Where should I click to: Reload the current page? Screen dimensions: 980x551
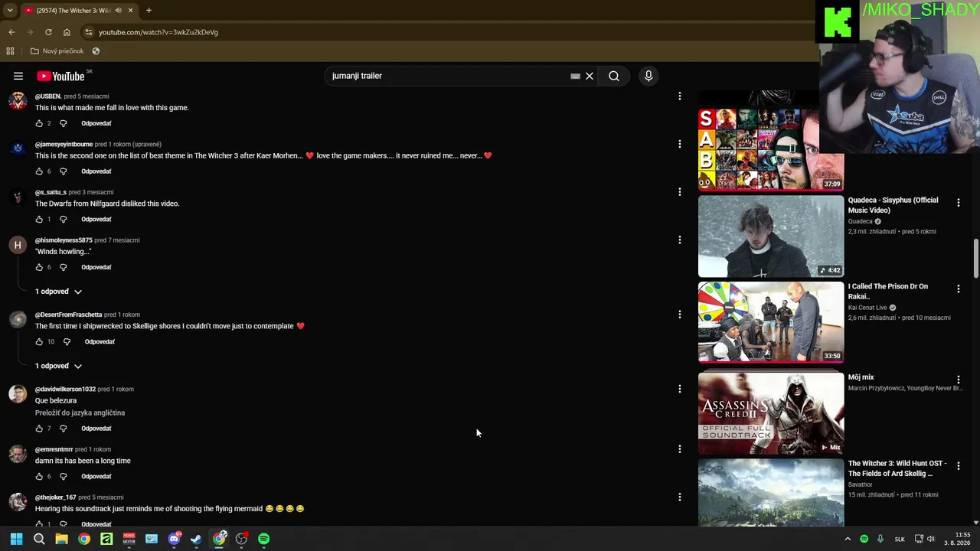point(48,32)
